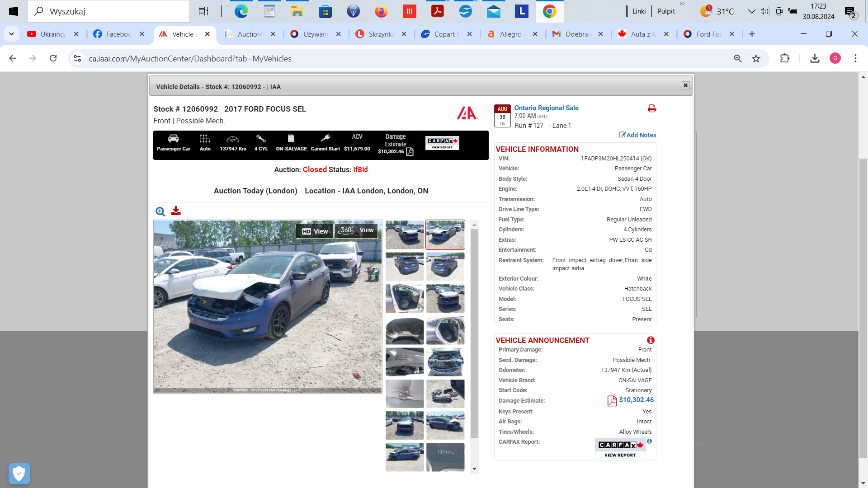
Task: Select the instrument cluster thumbnail
Action: coord(405,330)
